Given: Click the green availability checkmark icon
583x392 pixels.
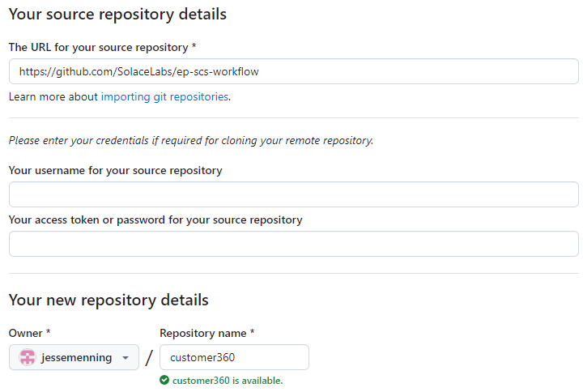Looking at the screenshot, I should (x=164, y=380).
